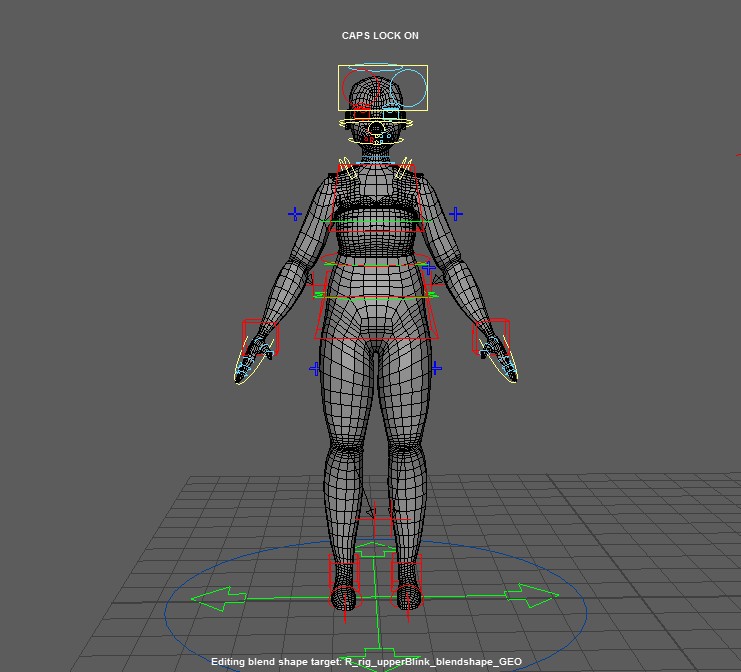This screenshot has width=741, height=672.
Task: Click blue cross locator near the waist
Action: click(x=429, y=269)
